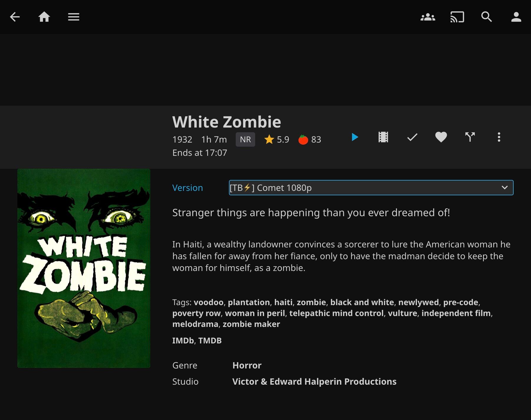Open the TMDB external link
This screenshot has width=531, height=420.
(210, 340)
